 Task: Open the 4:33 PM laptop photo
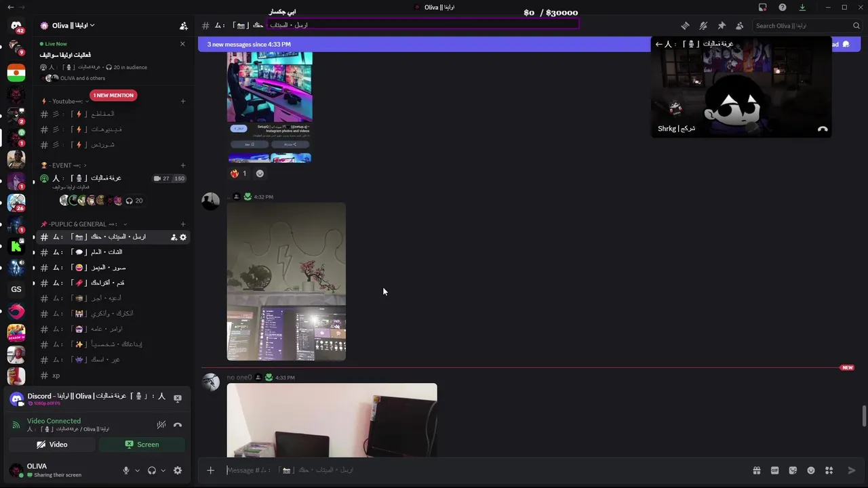332,420
